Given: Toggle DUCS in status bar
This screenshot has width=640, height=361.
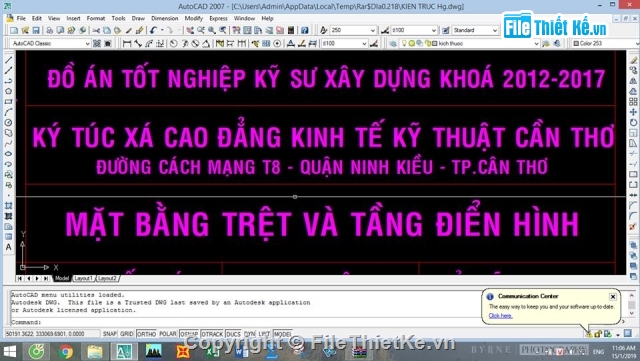Looking at the screenshot, I should tap(233, 334).
